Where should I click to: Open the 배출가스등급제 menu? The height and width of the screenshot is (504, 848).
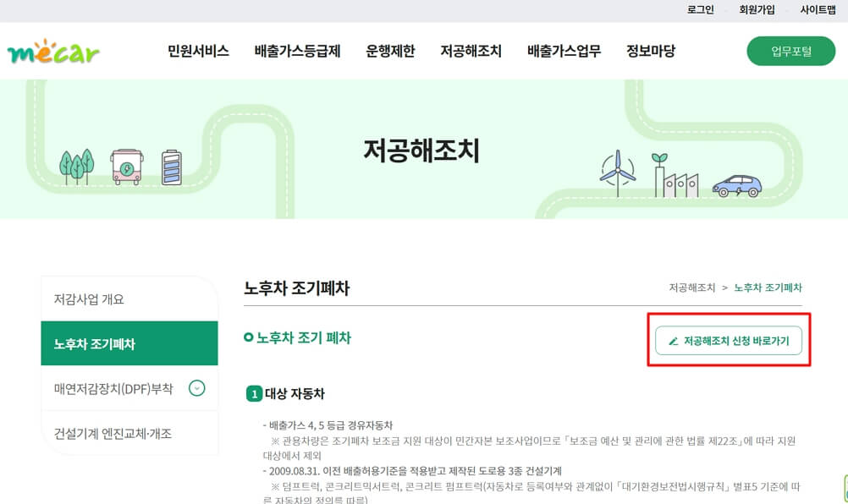tap(295, 51)
